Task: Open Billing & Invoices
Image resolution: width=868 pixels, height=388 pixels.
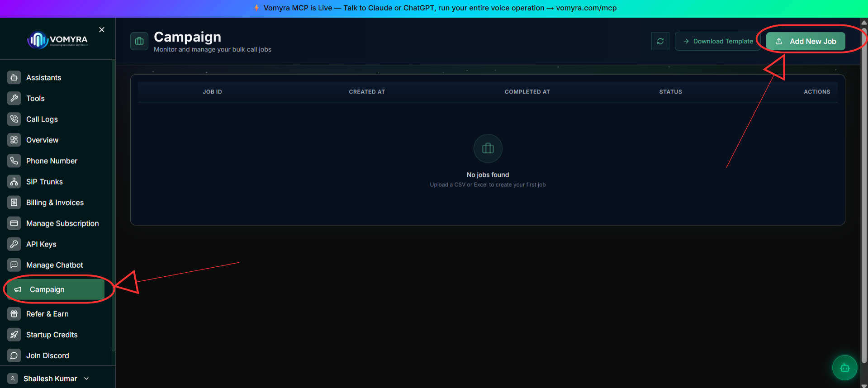Action: point(57,203)
